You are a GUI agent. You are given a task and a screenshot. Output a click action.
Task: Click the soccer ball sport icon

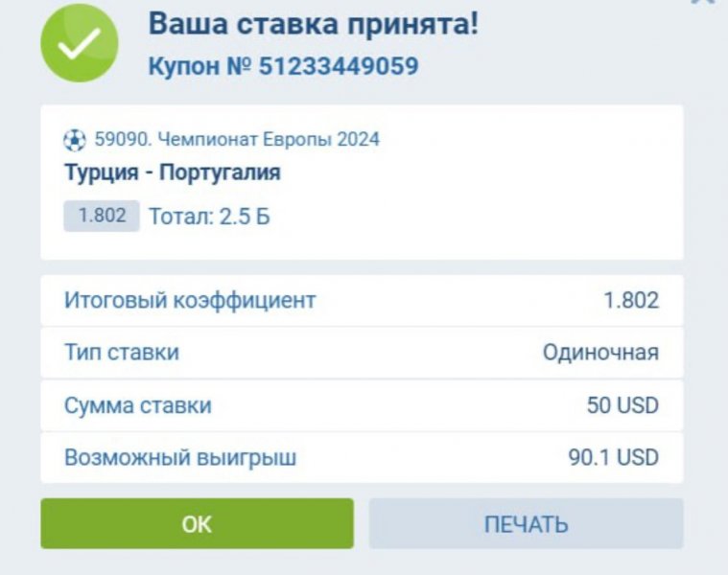pyautogui.click(x=75, y=140)
